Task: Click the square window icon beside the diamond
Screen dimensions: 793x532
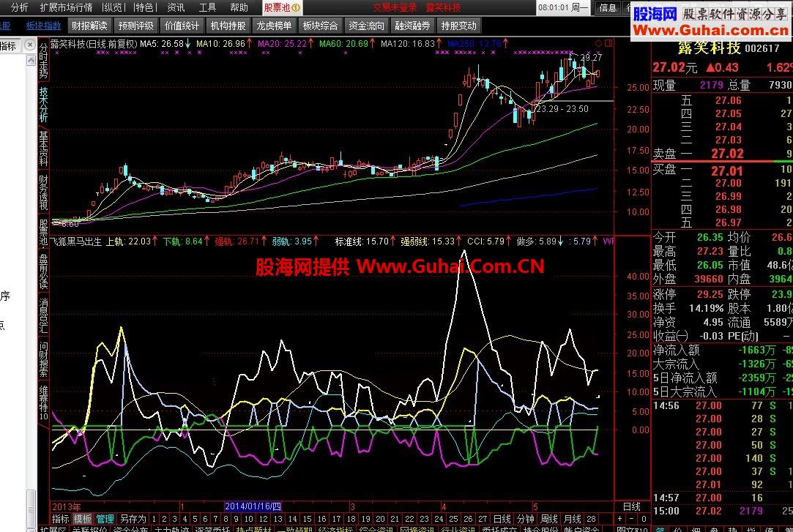Action: point(608,43)
